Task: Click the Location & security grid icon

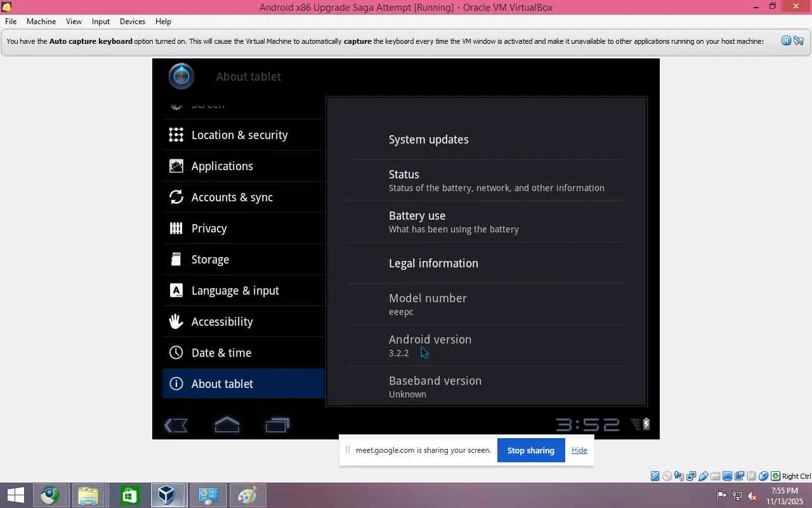Action: click(176, 135)
